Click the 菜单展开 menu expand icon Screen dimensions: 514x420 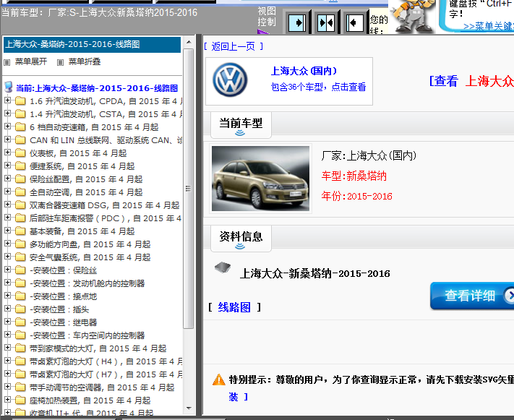click(x=7, y=62)
